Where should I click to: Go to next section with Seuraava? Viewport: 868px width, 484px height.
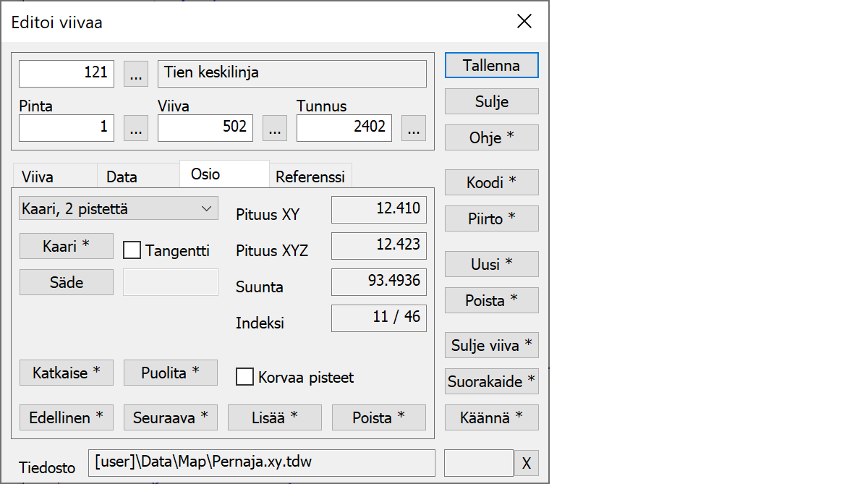pos(171,417)
